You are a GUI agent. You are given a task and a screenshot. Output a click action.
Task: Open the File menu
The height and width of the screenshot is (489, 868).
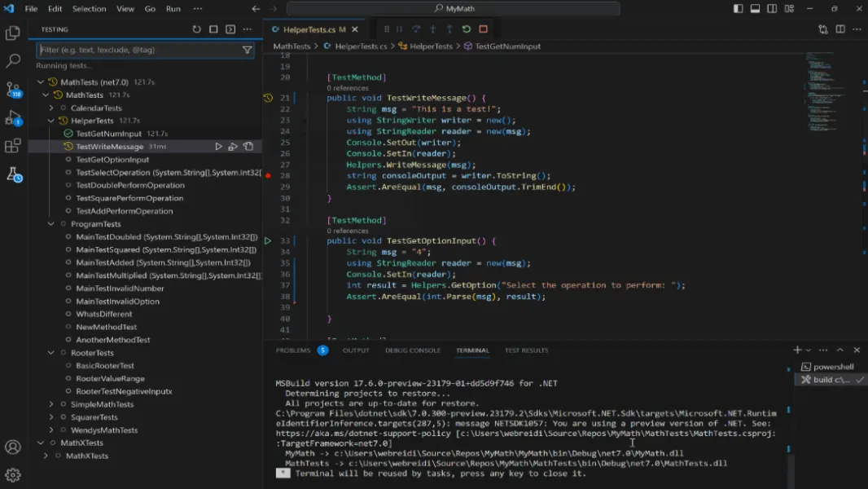[x=31, y=8]
